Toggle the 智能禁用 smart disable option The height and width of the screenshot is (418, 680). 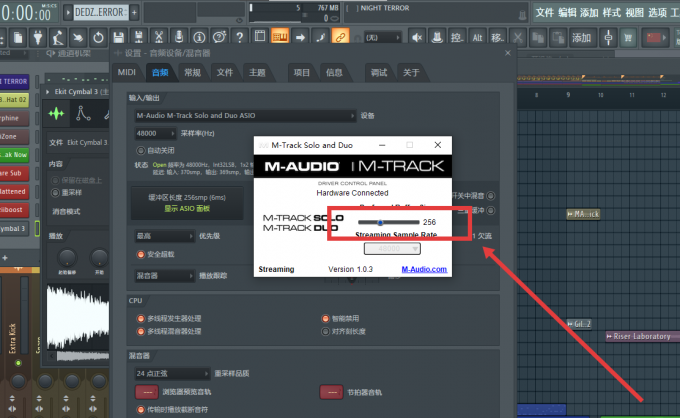coord(325,319)
